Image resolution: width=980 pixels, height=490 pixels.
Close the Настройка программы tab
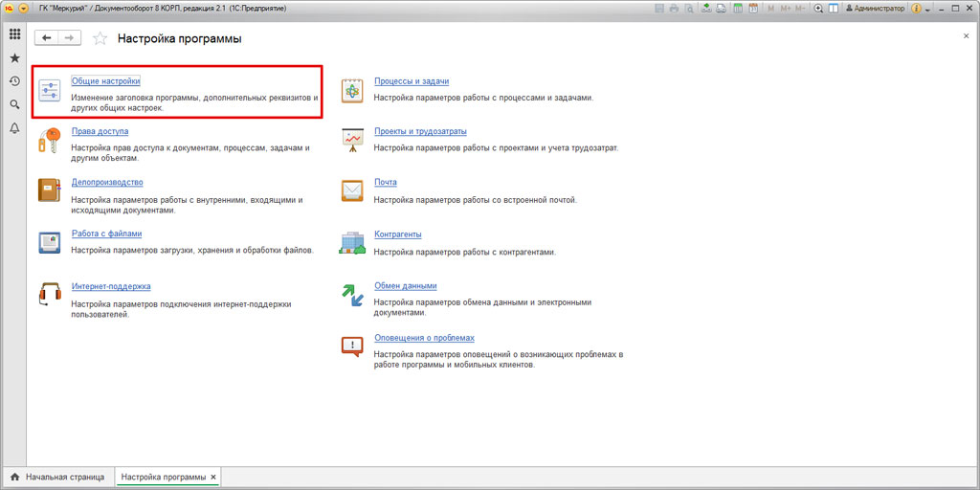click(x=213, y=477)
